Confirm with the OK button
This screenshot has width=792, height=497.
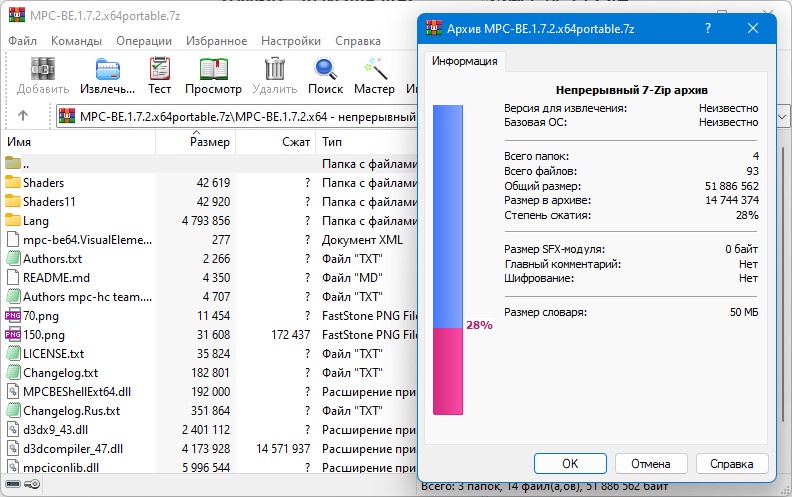click(570, 463)
